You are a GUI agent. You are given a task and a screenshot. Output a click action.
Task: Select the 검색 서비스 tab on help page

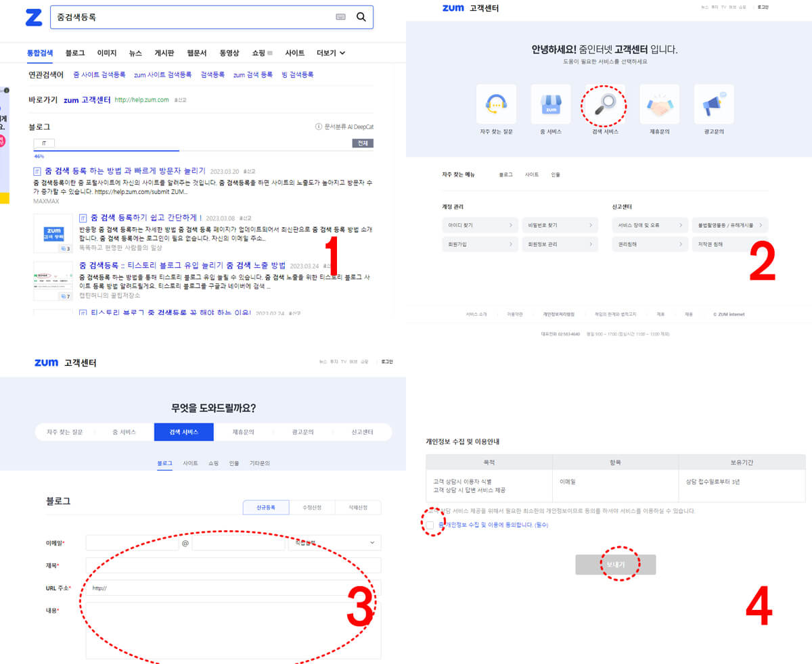click(x=184, y=432)
